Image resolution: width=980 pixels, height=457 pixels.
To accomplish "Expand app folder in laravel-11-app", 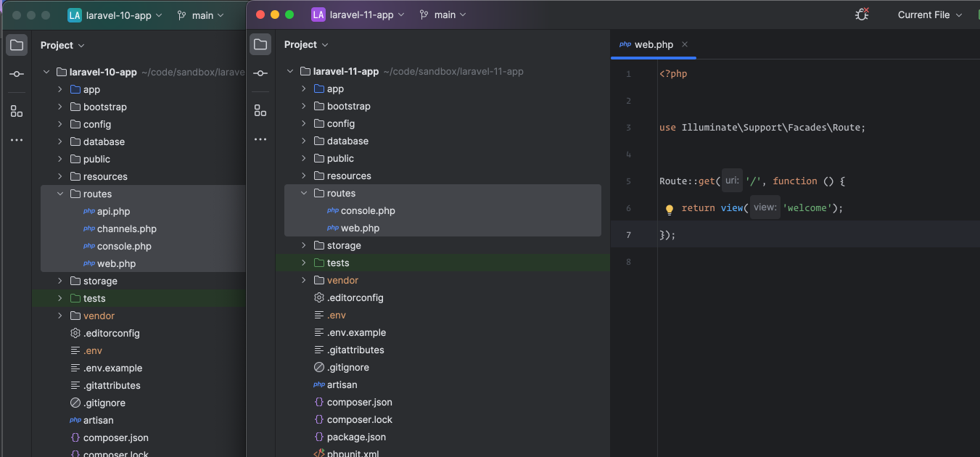I will [x=304, y=89].
